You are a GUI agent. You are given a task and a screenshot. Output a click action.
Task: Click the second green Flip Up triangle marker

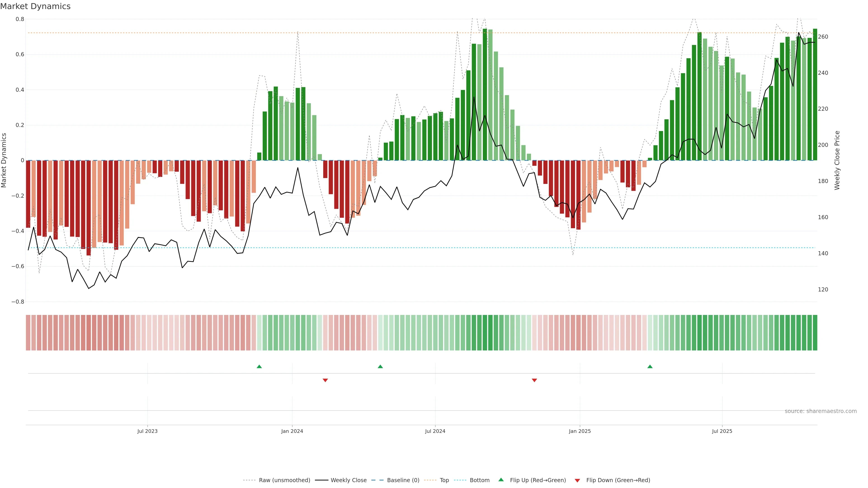tap(380, 366)
